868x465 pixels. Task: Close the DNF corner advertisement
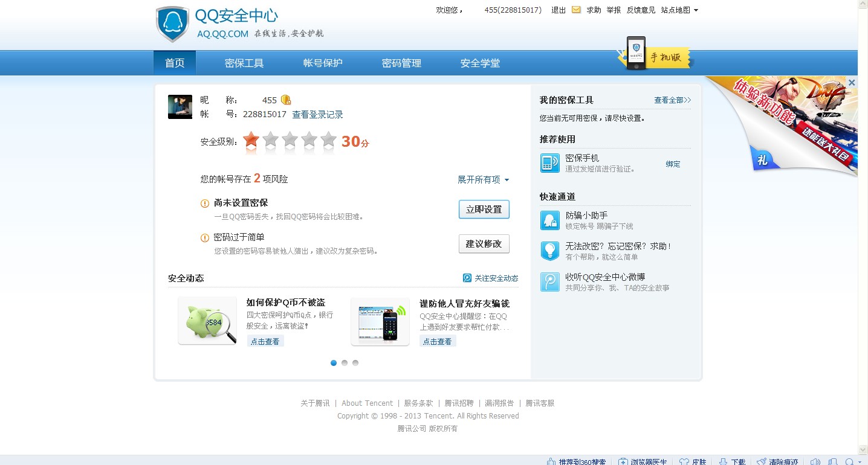tap(852, 83)
